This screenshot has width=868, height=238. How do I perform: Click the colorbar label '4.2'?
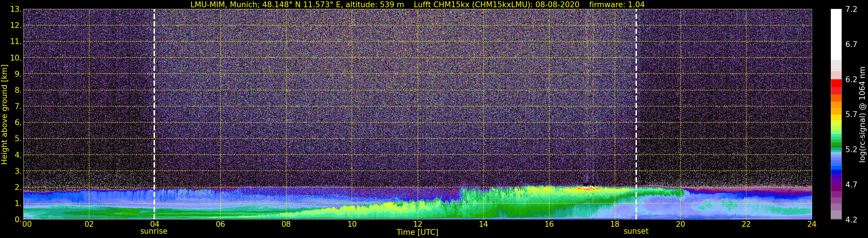[x=851, y=220]
